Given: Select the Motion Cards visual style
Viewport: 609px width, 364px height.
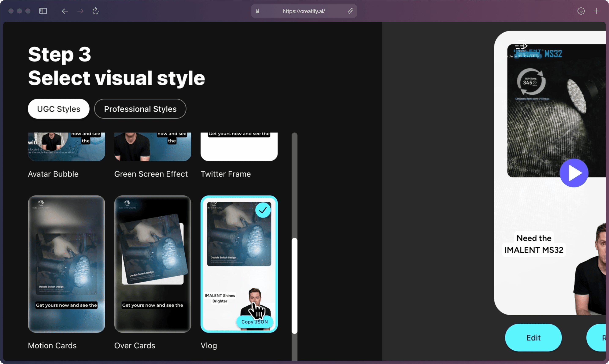Looking at the screenshot, I should (66, 263).
